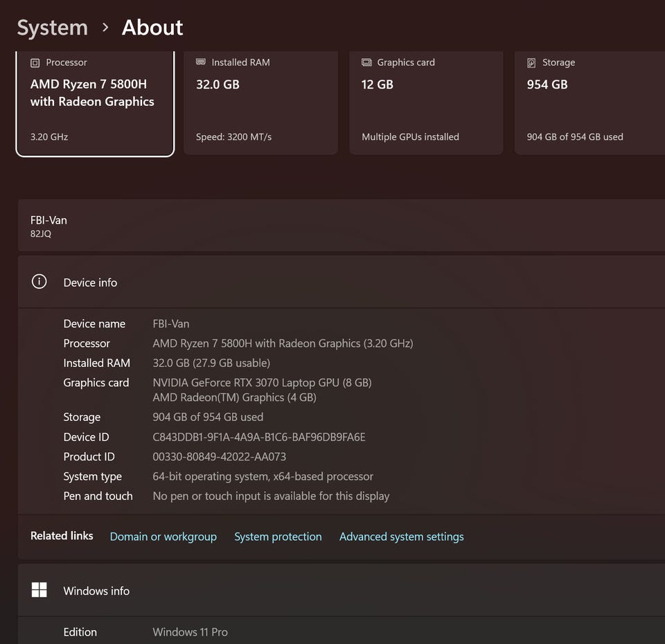Select the System type value

point(263,476)
